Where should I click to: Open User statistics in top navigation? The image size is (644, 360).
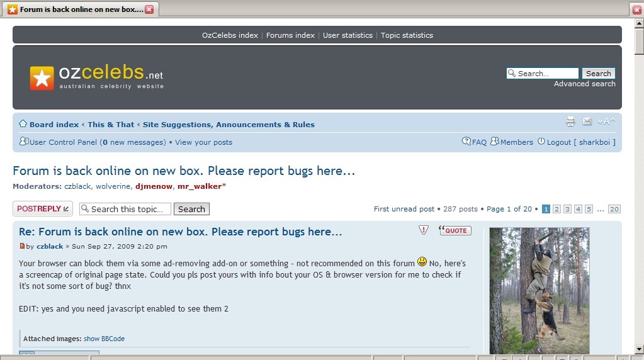tap(347, 35)
